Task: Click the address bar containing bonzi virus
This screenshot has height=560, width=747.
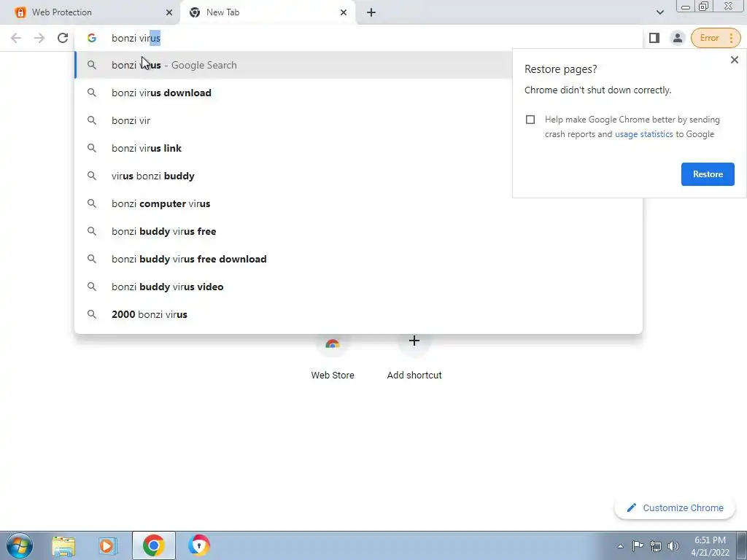Action: coord(357,38)
